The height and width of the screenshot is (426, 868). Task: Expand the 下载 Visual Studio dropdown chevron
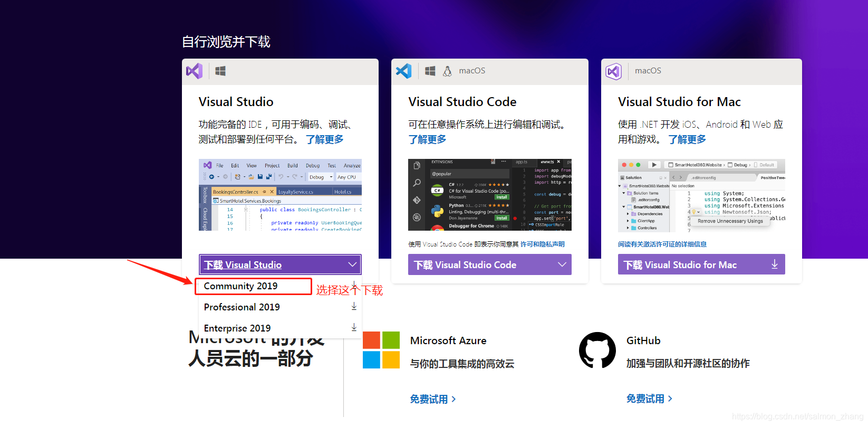[352, 264]
